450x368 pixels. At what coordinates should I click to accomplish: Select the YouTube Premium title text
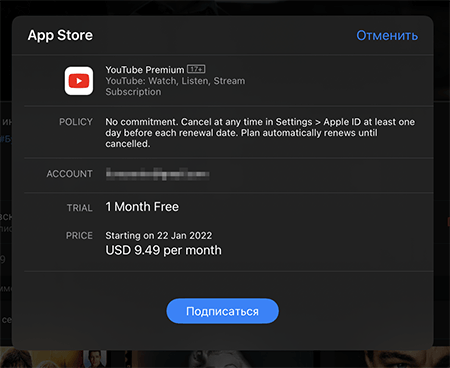pyautogui.click(x=145, y=70)
